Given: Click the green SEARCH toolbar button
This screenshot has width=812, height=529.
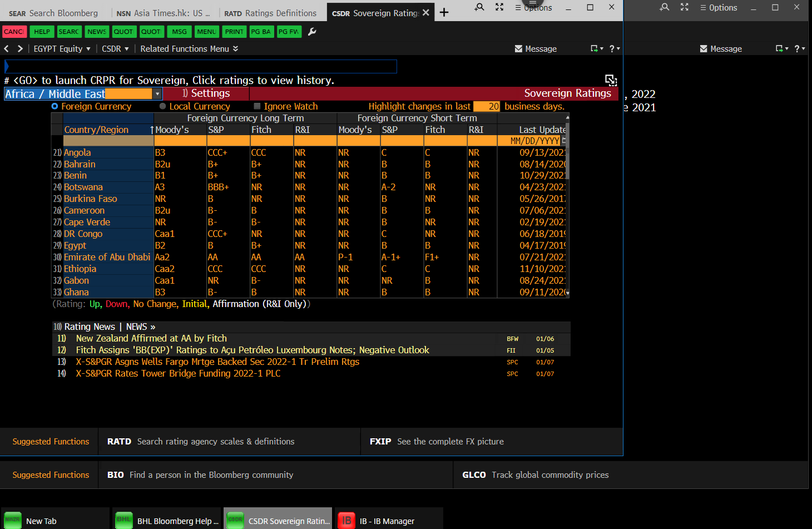Looking at the screenshot, I should 69,32.
